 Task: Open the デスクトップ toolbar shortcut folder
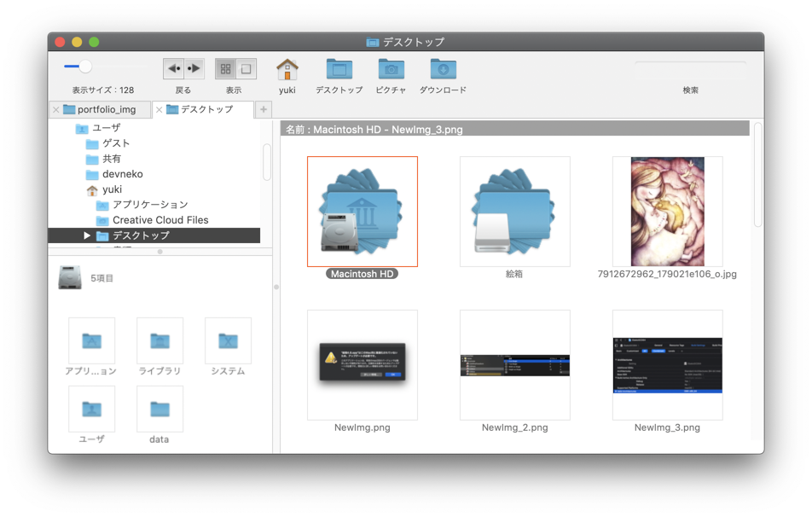pyautogui.click(x=339, y=69)
